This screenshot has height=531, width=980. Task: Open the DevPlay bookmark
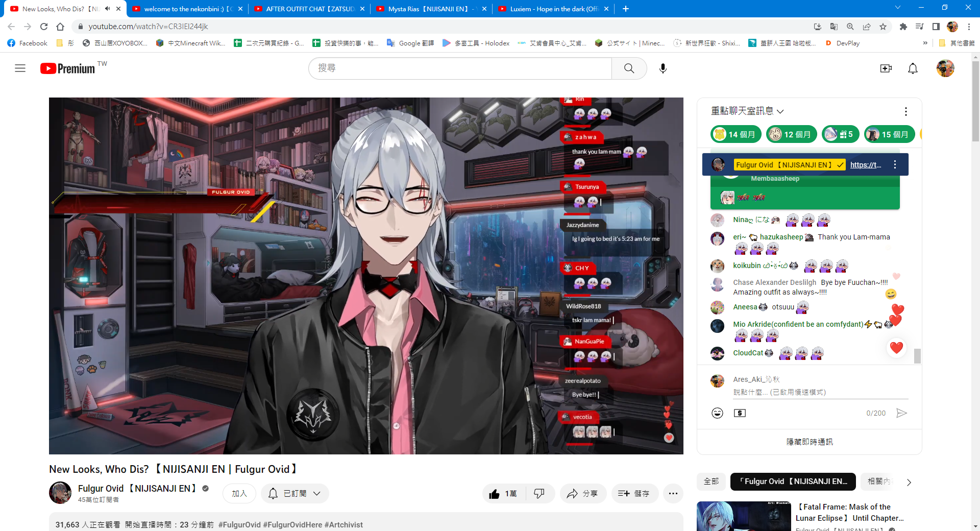pyautogui.click(x=842, y=43)
